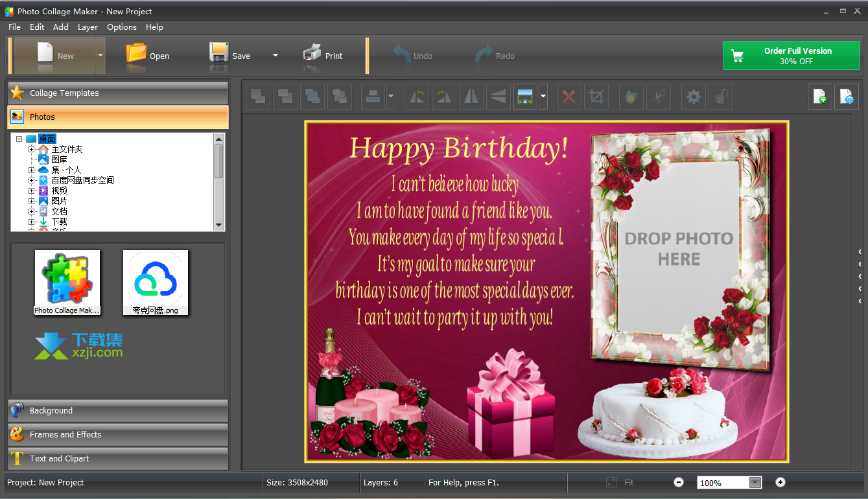
Task: Open the align options dropdown arrow
Action: (390, 97)
